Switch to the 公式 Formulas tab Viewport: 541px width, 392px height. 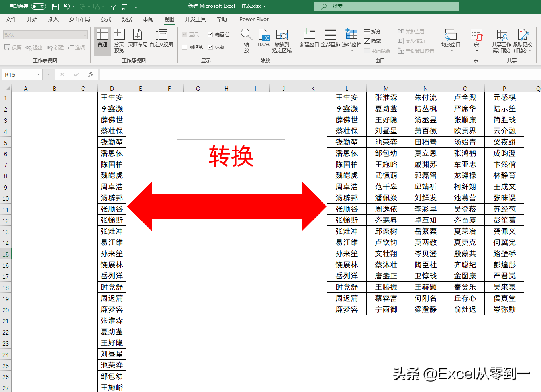(106, 19)
